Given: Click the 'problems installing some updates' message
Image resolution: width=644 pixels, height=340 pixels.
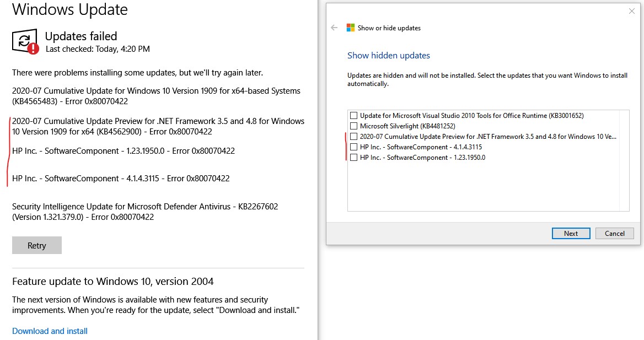Looking at the screenshot, I should click(x=137, y=73).
